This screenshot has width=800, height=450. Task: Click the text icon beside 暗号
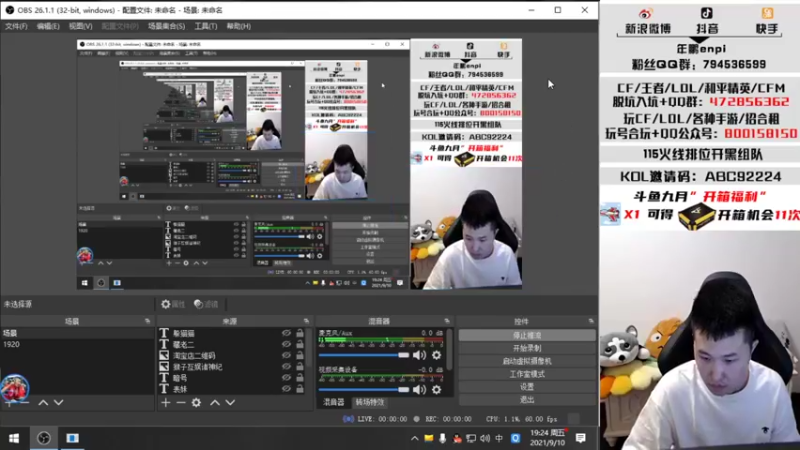(164, 378)
